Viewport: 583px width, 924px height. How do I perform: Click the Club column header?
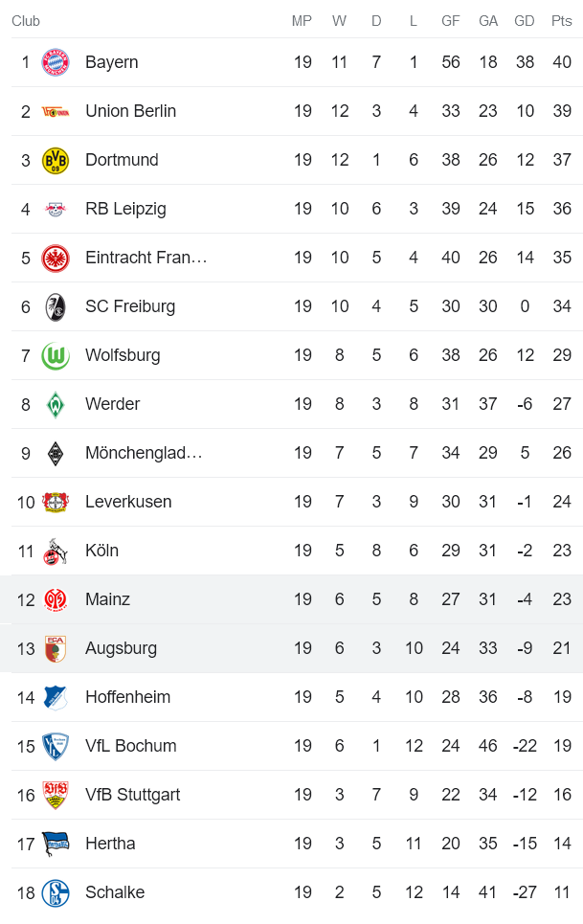tap(26, 20)
